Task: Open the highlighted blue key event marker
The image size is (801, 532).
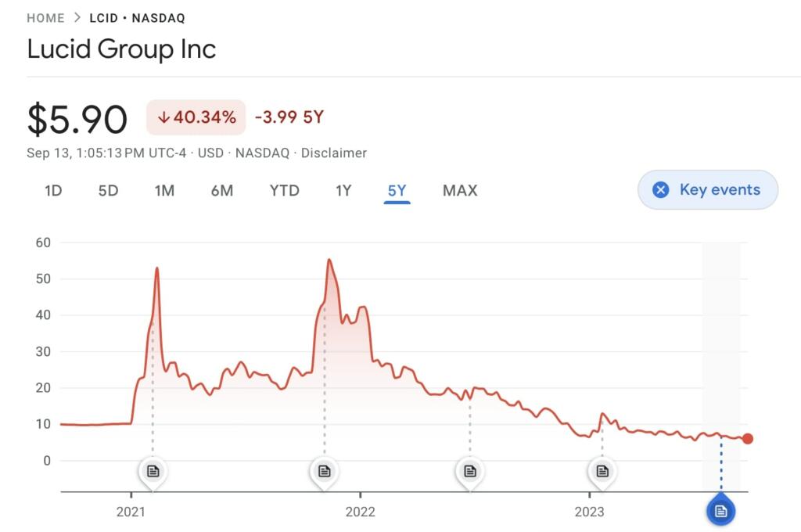Action: [x=721, y=511]
